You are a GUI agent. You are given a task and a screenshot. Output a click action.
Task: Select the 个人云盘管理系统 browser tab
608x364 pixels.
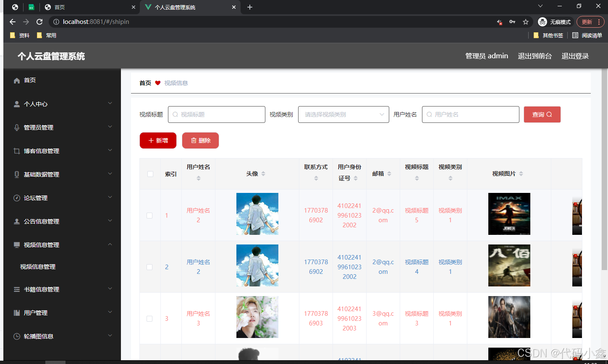click(x=190, y=7)
